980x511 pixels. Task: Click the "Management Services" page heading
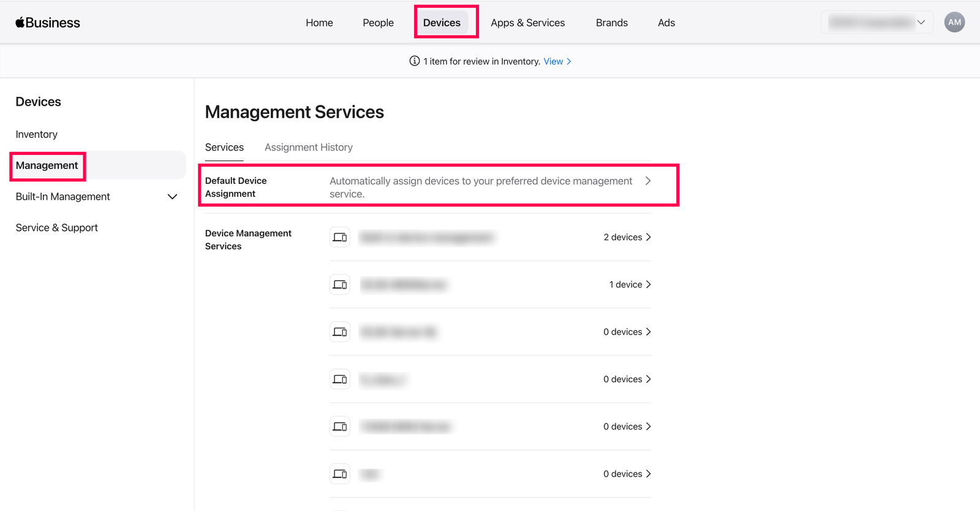coord(295,112)
